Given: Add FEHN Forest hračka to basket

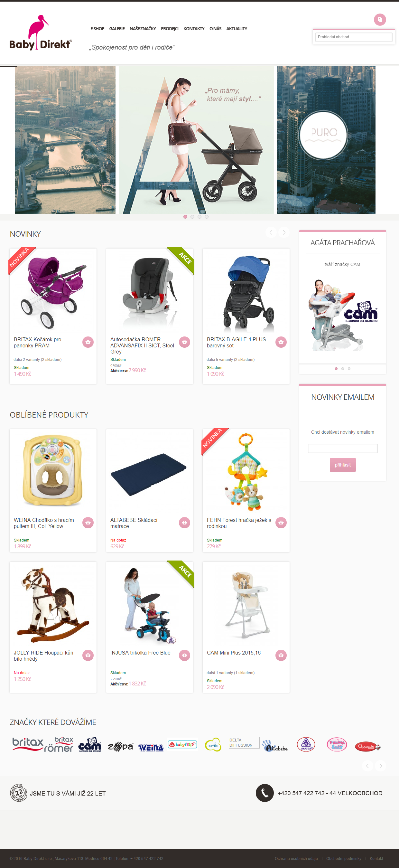Looking at the screenshot, I should [281, 523].
